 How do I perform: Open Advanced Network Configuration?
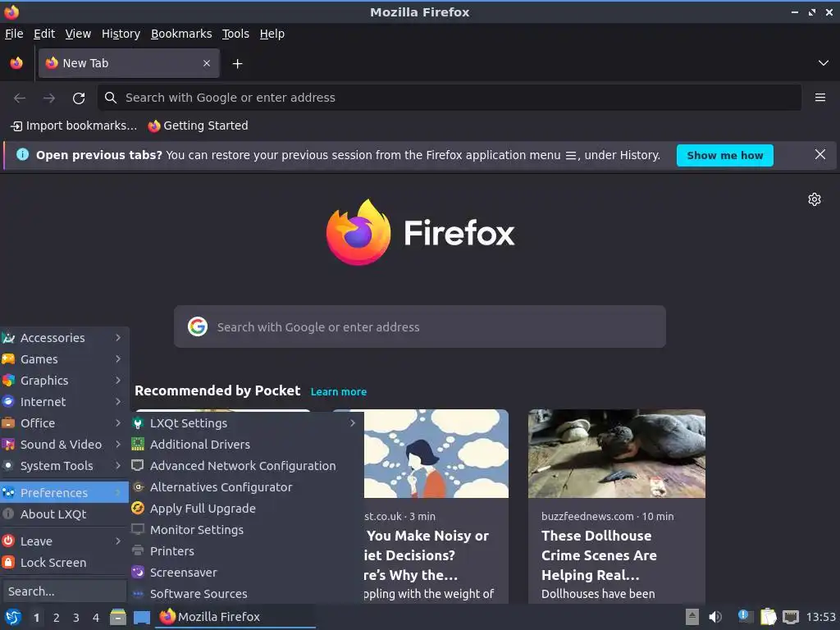point(246,466)
